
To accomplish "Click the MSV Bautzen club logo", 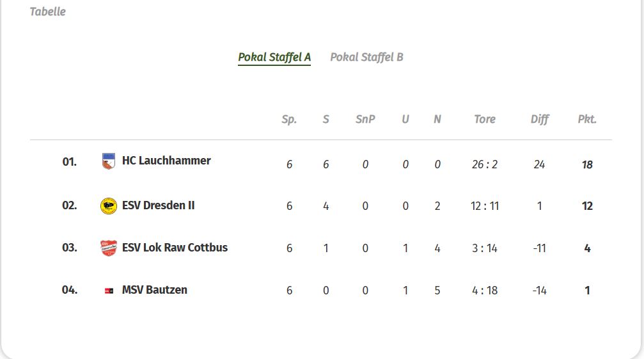I will click(109, 291).
